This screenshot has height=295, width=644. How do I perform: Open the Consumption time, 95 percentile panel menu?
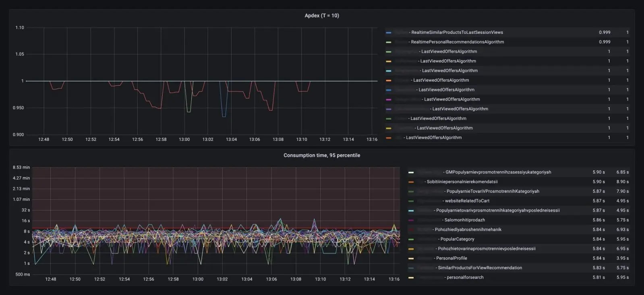[x=322, y=155]
